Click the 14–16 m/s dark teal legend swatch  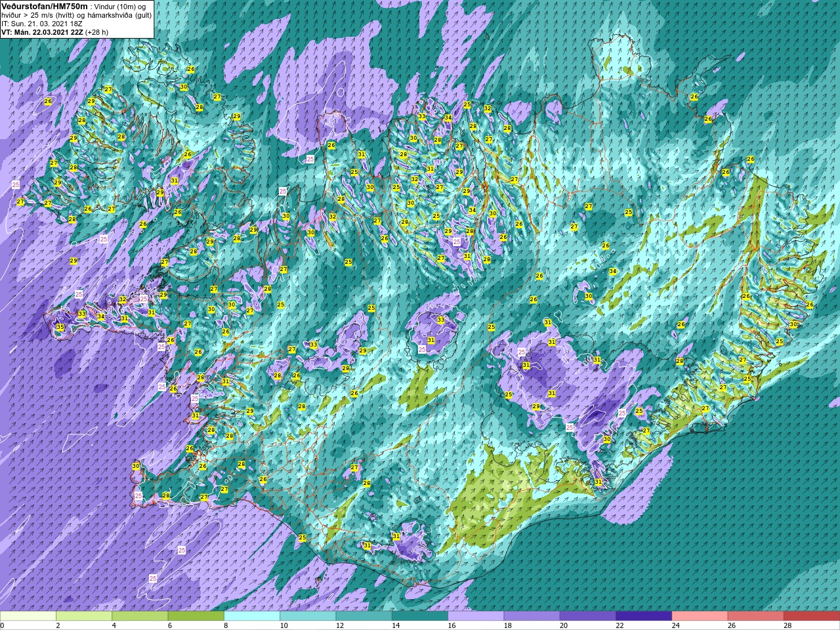[x=420, y=616]
